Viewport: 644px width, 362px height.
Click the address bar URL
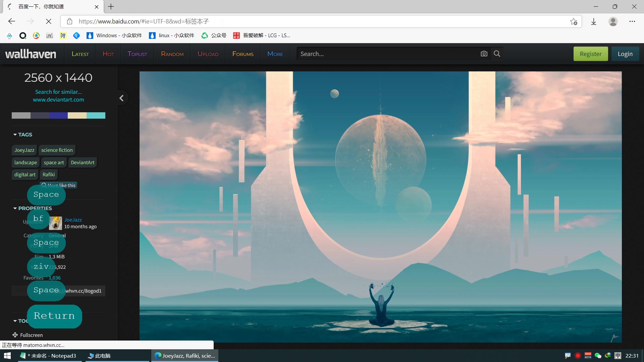click(144, 21)
